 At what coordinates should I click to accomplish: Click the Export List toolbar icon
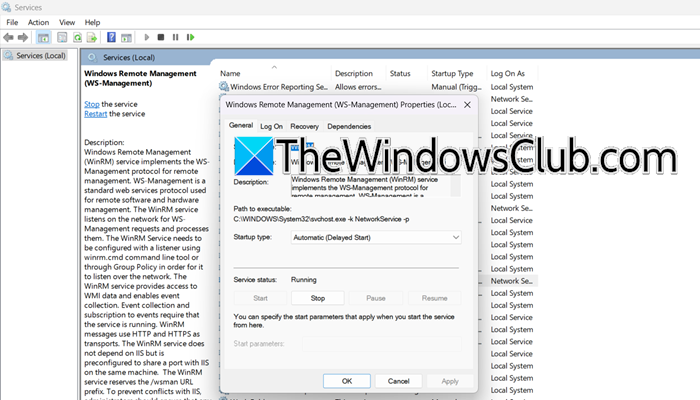(92, 38)
